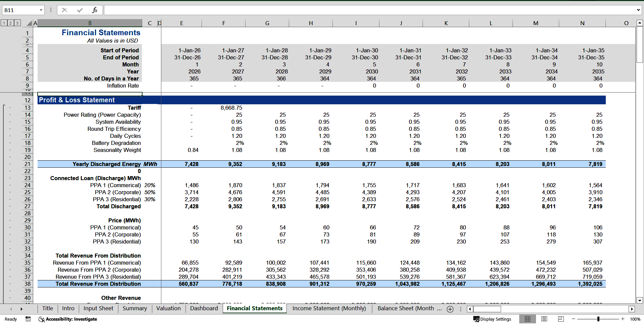Screen dimensions: 644x324
Task: Expand the formula bar with chevron
Action: pyautogui.click(x=638, y=10)
